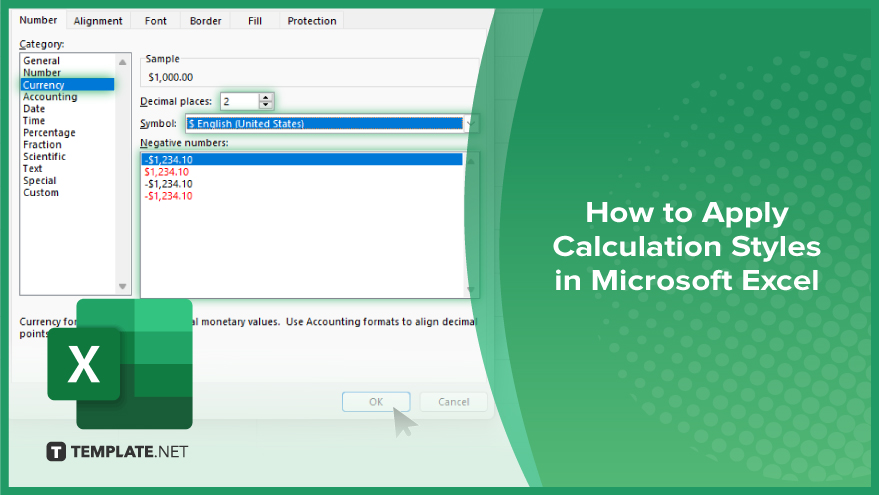
Task: Select red -$1,234.10 negative format
Action: point(168,196)
